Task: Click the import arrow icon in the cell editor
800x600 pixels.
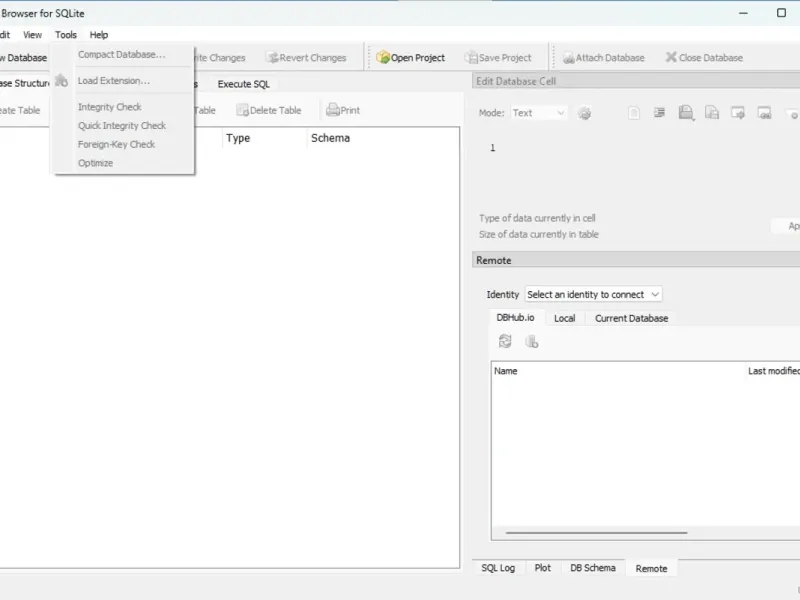Action: (x=738, y=113)
